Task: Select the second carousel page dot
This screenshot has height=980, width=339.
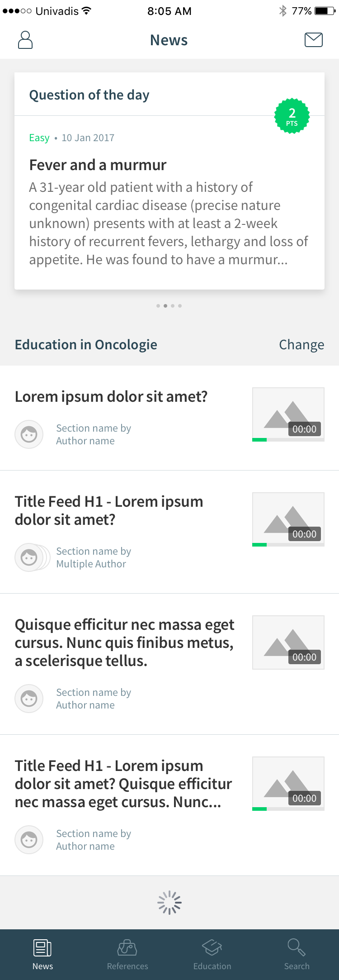Action: coord(165,306)
